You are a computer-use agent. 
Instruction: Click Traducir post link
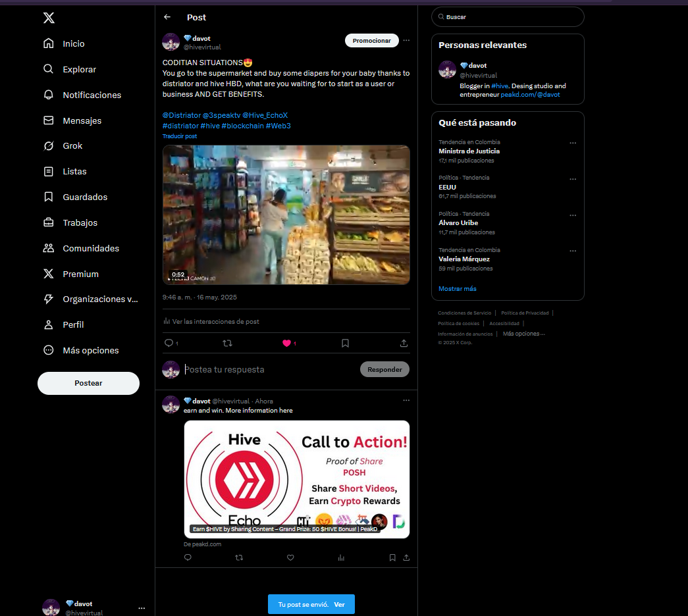(180, 136)
